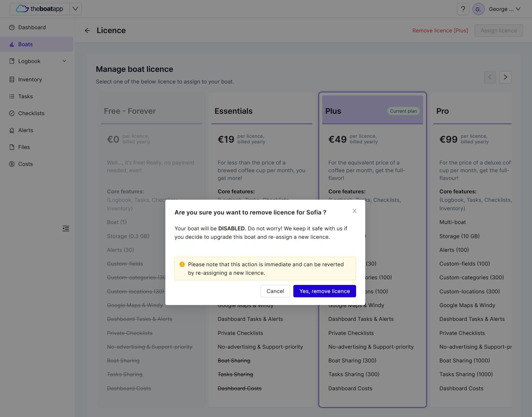Screen dimensions: 532x417
Task: Click the help question mark icon
Action: click(x=463, y=9)
